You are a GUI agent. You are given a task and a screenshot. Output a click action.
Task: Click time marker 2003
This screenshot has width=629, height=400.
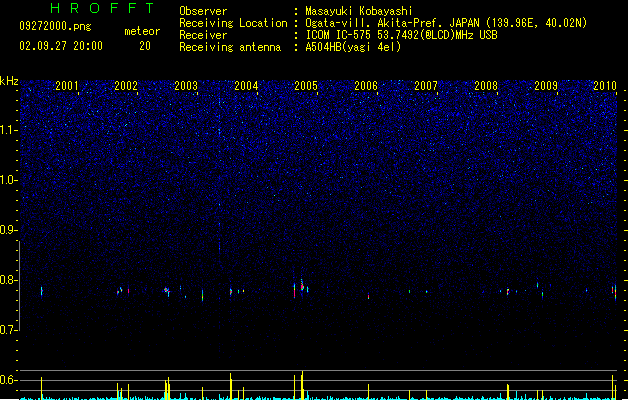tap(186, 86)
